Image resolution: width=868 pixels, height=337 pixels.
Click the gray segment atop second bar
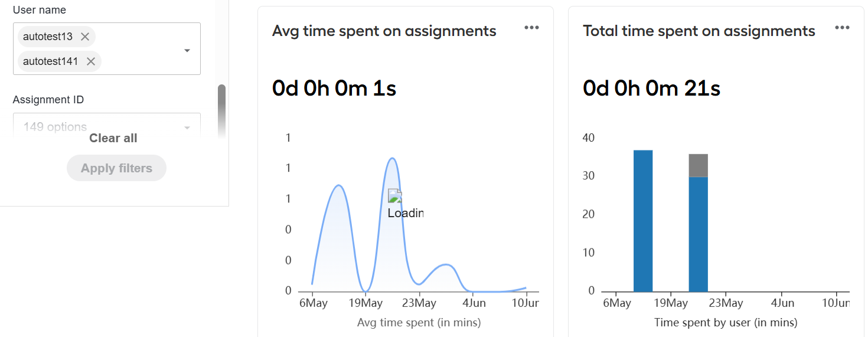(698, 165)
